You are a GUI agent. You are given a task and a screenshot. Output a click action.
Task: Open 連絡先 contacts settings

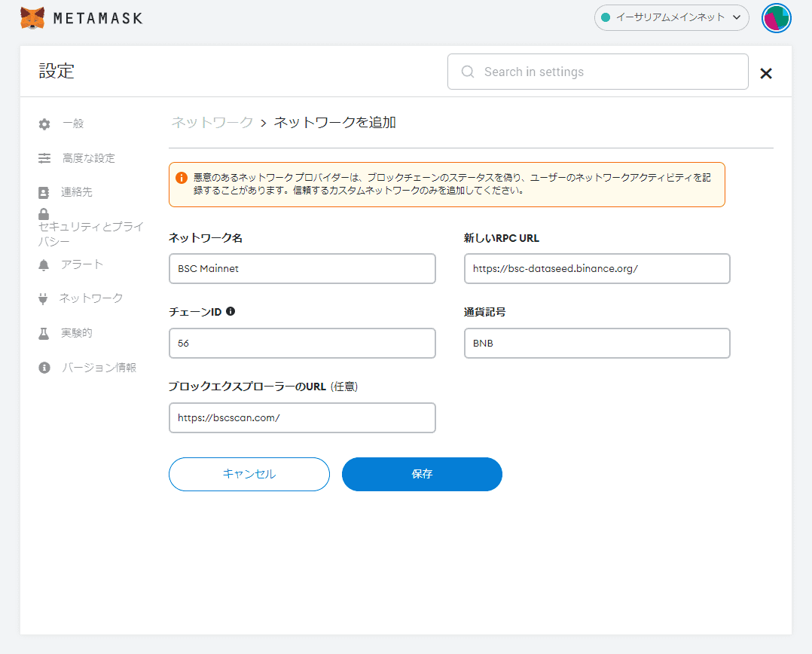(x=77, y=191)
